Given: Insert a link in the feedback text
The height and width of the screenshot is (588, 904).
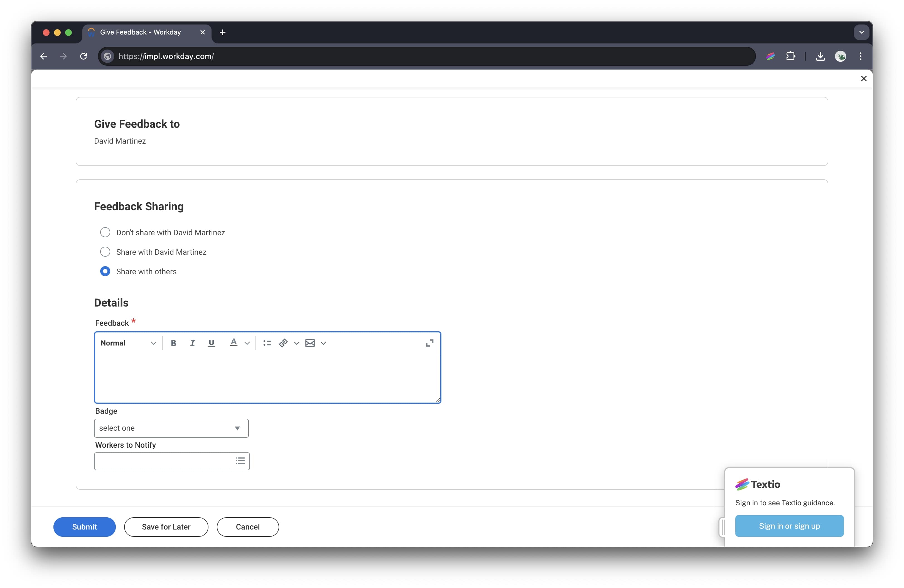Looking at the screenshot, I should 282,343.
